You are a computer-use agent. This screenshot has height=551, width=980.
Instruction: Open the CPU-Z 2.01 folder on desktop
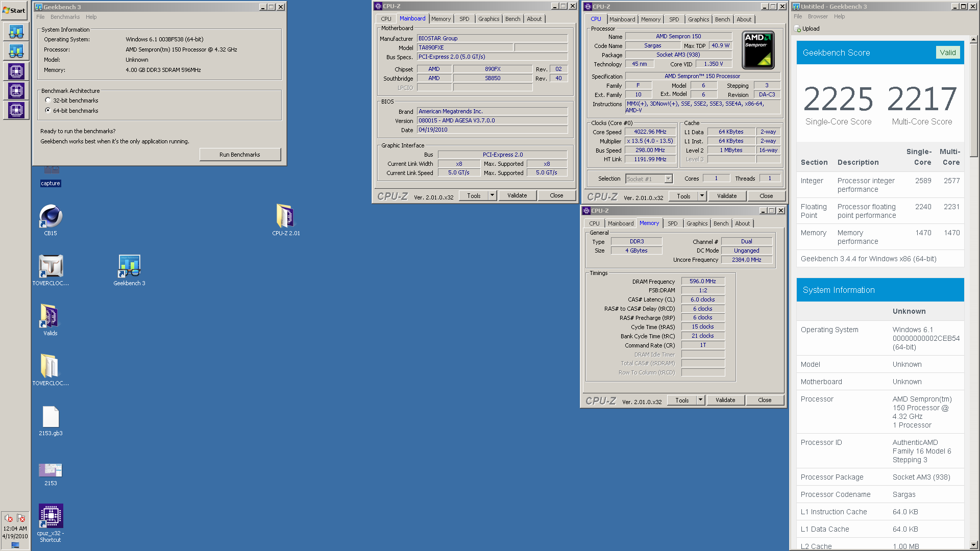click(286, 220)
